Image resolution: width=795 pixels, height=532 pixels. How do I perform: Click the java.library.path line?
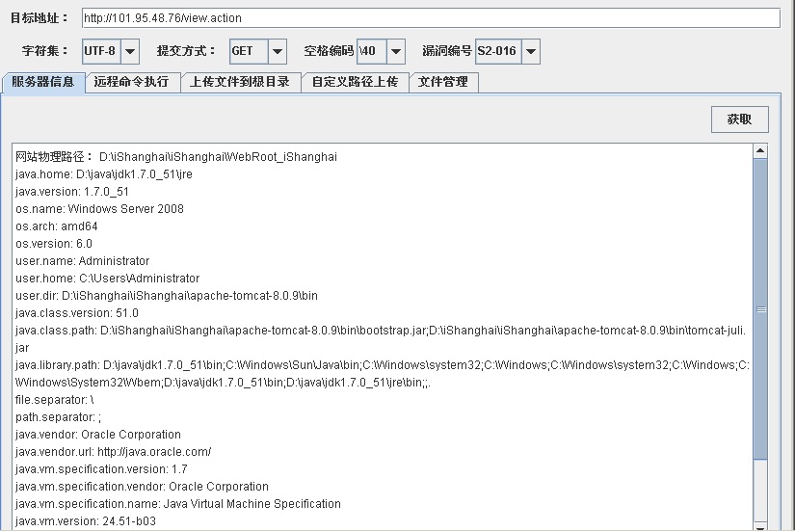[383, 374]
